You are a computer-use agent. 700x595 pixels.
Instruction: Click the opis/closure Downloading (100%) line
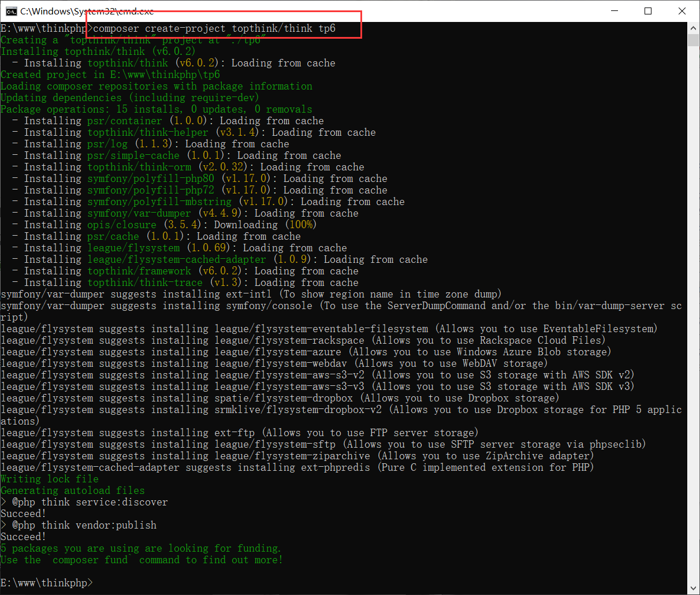pyautogui.click(x=165, y=225)
